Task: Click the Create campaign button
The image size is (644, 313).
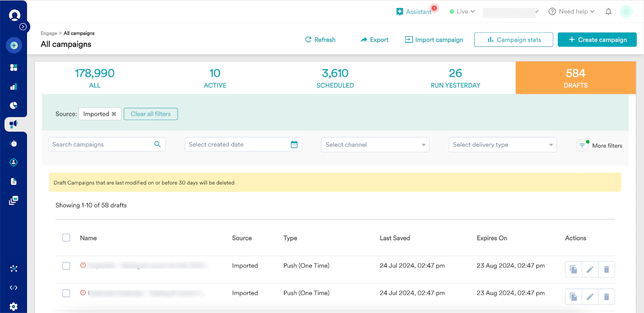Action: 597,39
